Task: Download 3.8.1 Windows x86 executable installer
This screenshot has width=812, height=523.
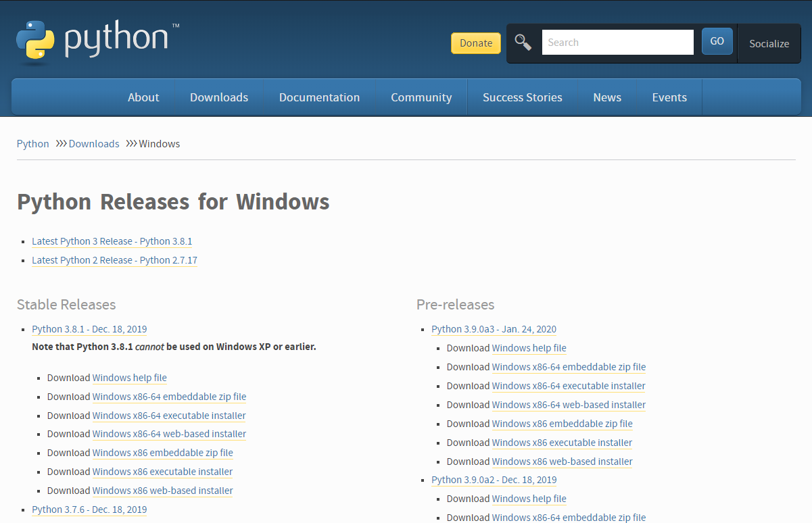Action: point(162,472)
